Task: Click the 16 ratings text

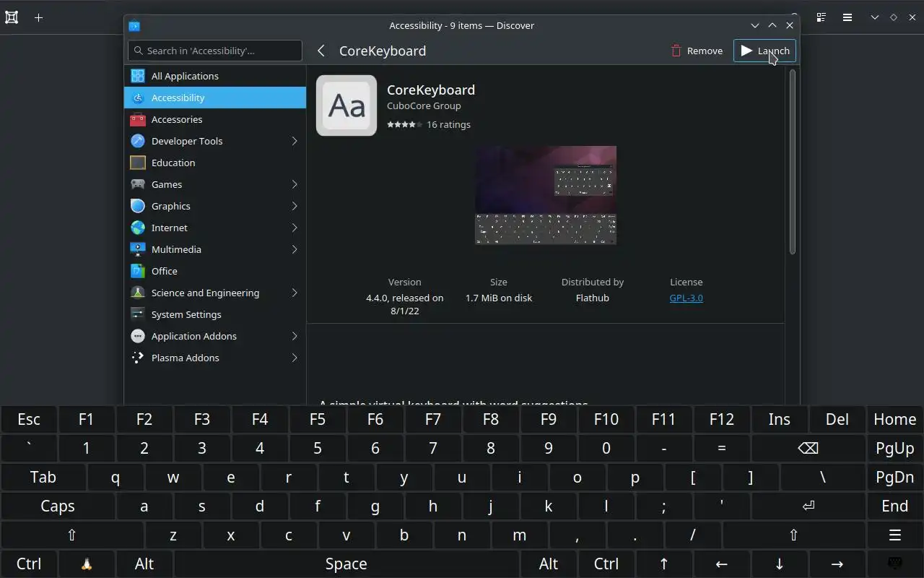Action: 448,124
